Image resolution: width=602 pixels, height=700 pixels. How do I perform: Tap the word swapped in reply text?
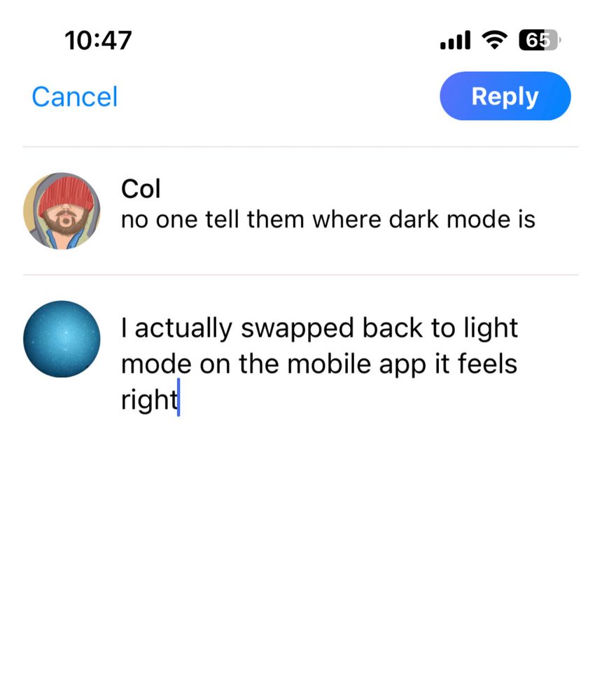pos(297,328)
